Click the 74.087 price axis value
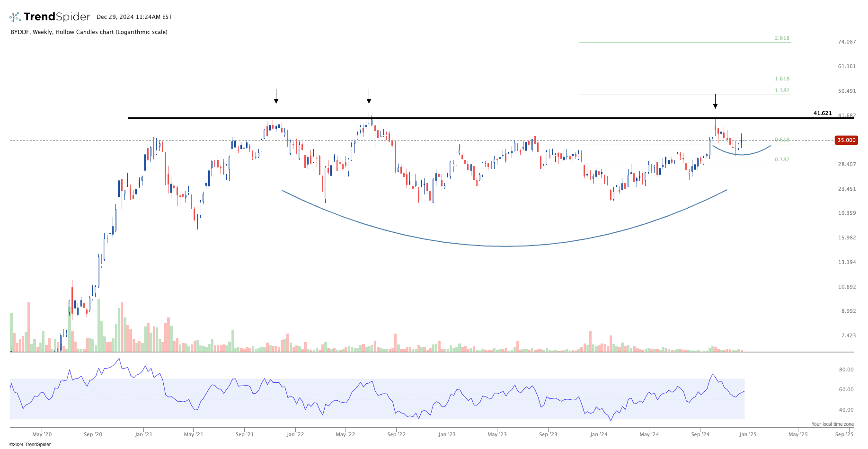Viewport: 868px width, 449px height. [x=847, y=42]
